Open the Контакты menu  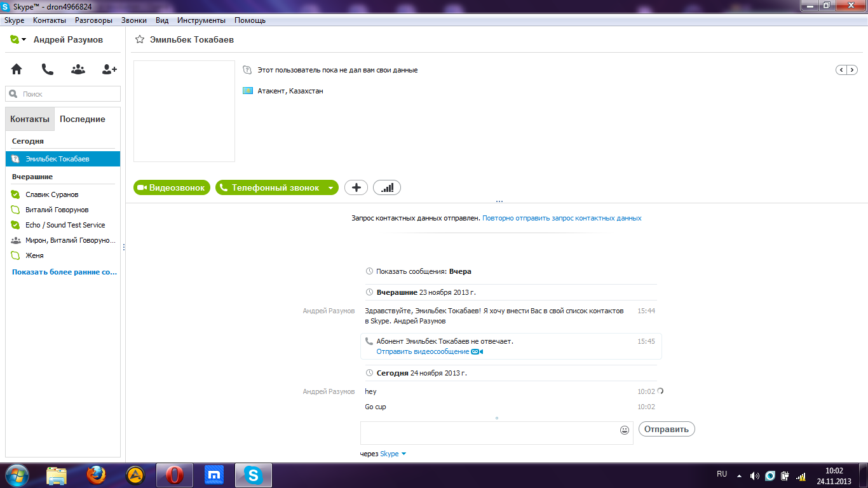point(50,20)
